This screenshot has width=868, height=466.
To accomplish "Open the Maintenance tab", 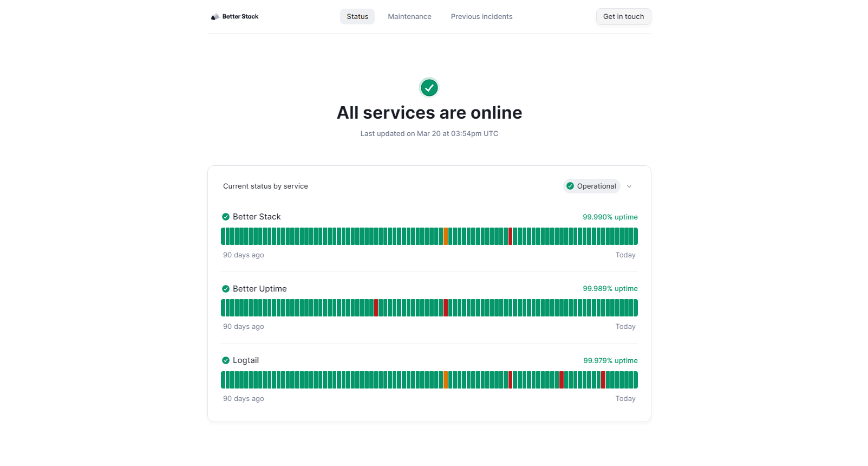I will 410,17.
